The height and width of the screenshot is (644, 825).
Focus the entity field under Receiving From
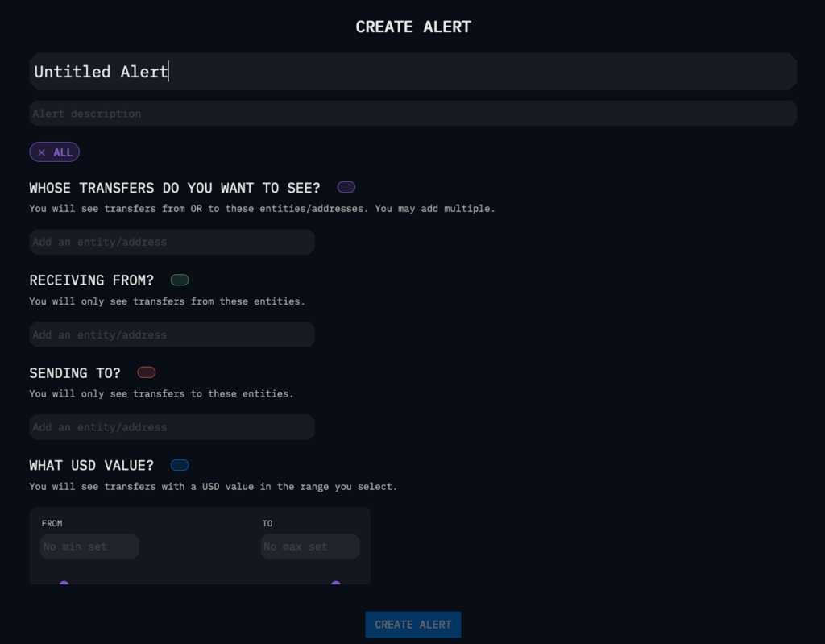172,334
